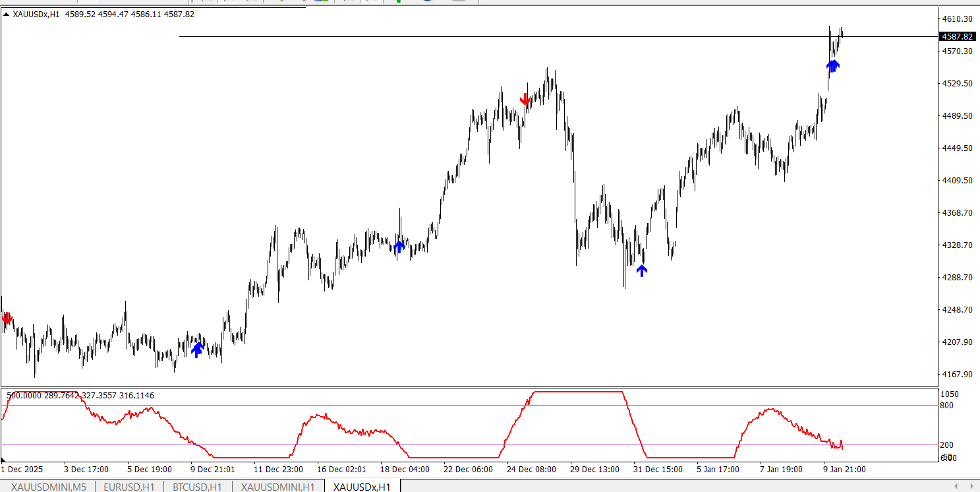Viewport: 980px width, 492px height.
Task: Click the 22 Dec 06:00 time axis label
Action: click(468, 470)
